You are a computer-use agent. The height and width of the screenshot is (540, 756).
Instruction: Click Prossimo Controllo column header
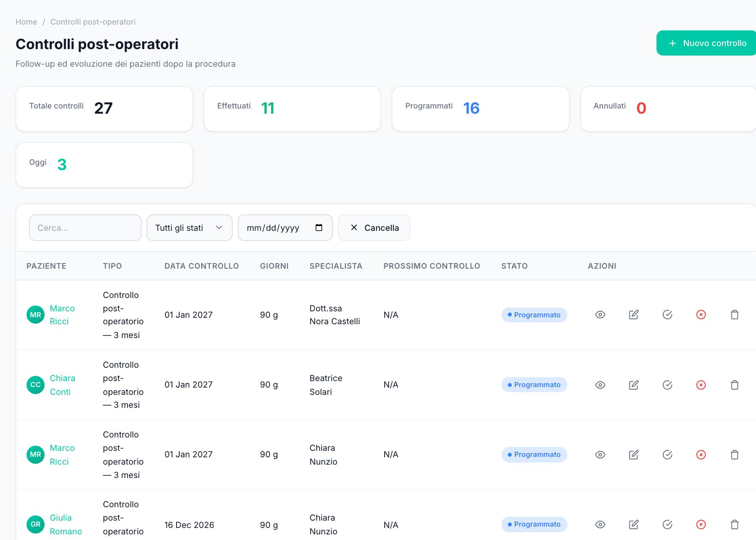click(x=432, y=266)
